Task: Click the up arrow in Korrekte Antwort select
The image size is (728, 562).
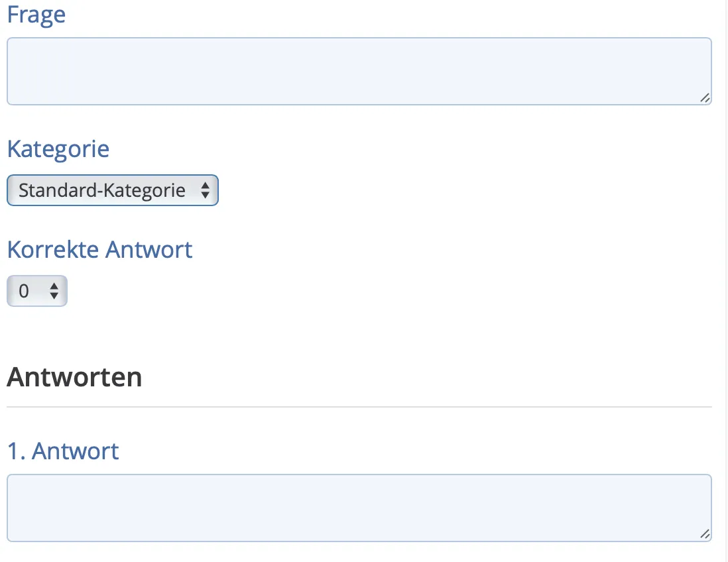Action: click(54, 286)
